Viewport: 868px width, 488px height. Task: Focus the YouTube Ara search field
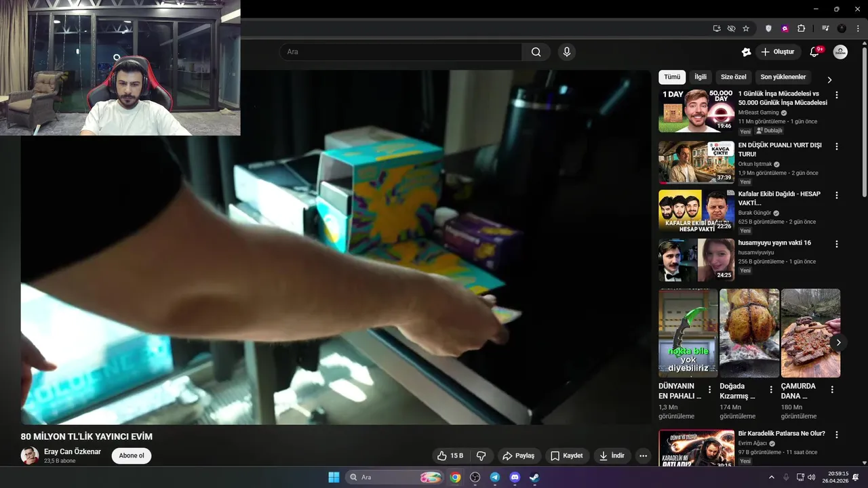tap(400, 52)
